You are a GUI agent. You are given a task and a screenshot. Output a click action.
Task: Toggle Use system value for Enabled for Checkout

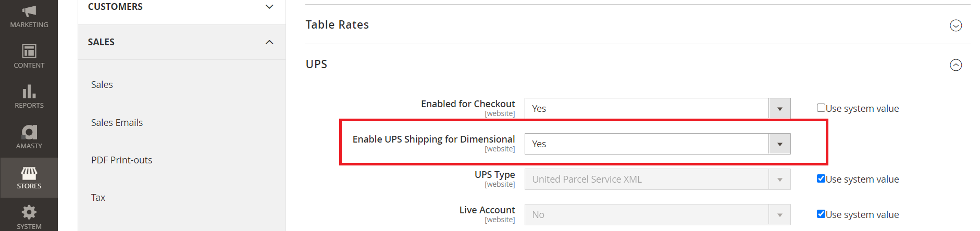point(821,108)
